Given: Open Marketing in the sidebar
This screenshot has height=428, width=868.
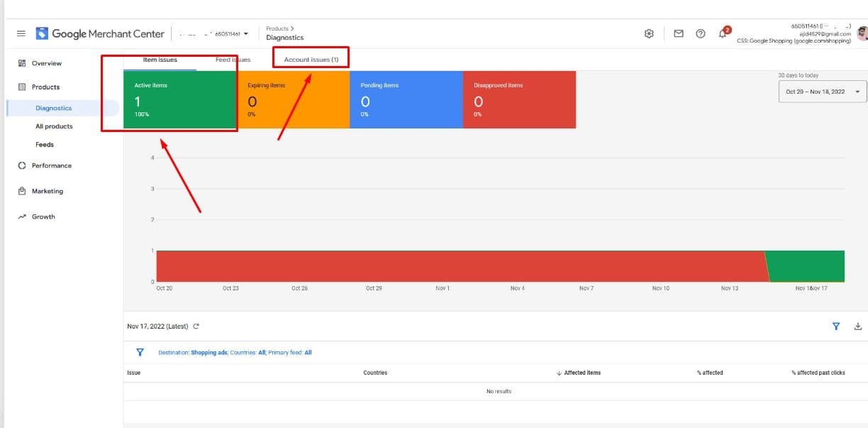Looking at the screenshot, I should click(48, 191).
